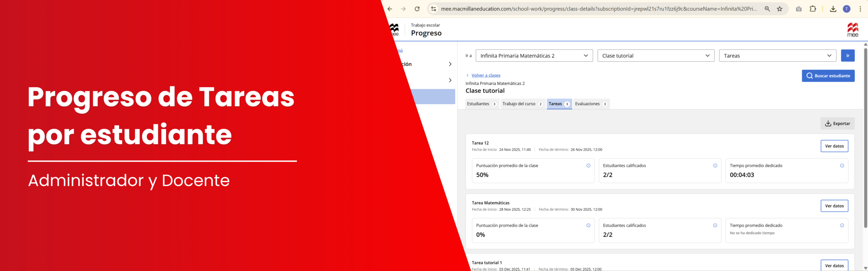Switch to the Trabajo del curso tab

point(523,104)
